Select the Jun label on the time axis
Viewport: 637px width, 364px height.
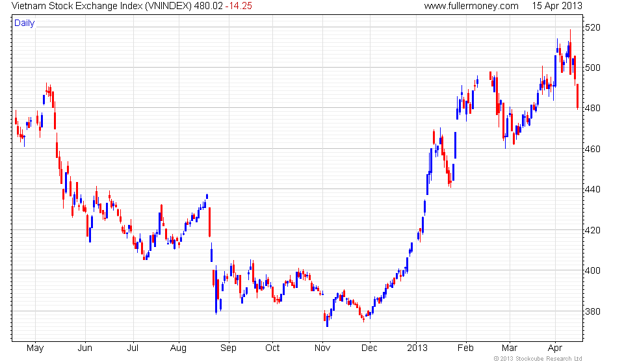click(85, 348)
